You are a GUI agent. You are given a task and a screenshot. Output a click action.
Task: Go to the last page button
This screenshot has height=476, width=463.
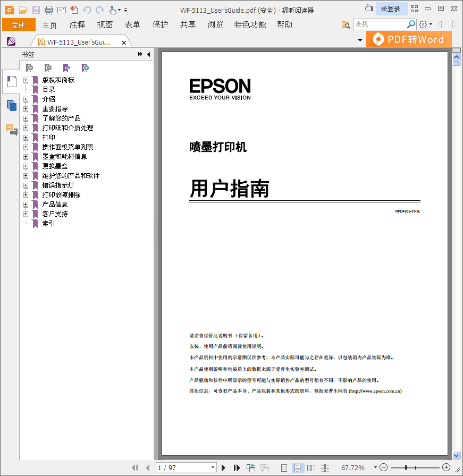point(237,468)
